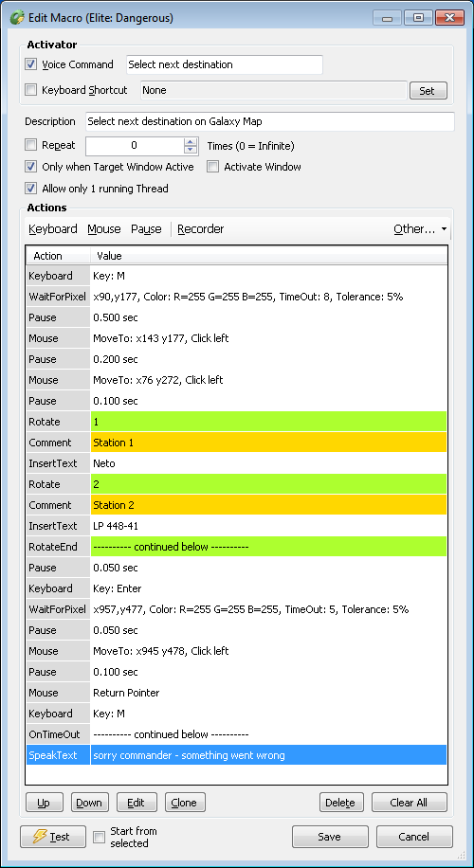Toggle Start from selected checkbox

click(99, 837)
